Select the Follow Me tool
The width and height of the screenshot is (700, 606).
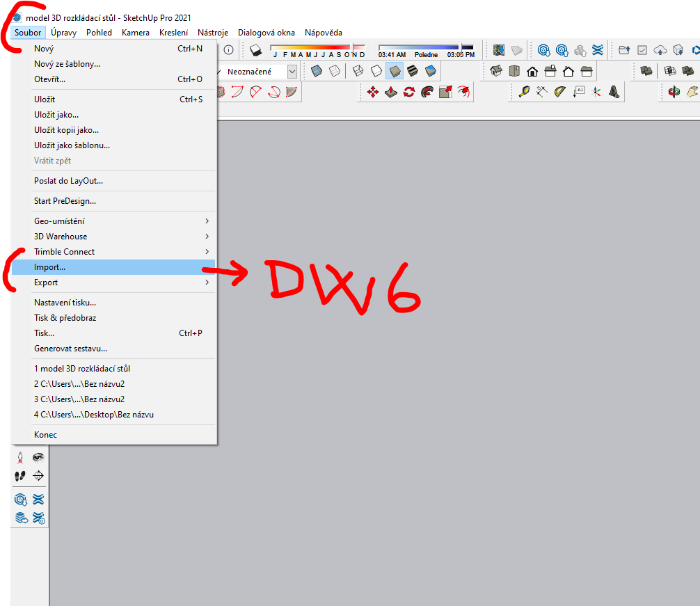coord(427,92)
